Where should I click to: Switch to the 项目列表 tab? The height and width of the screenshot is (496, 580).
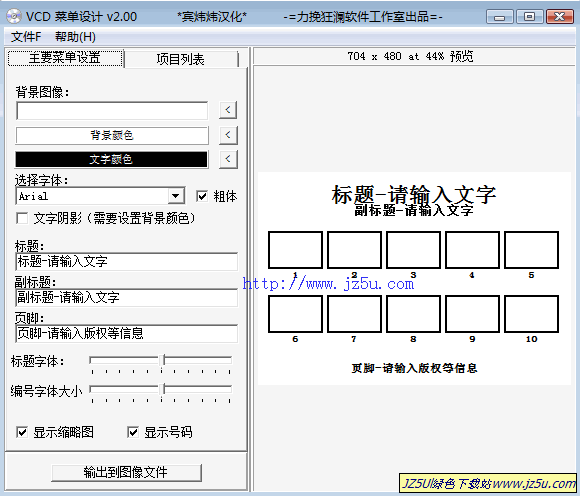[181, 59]
